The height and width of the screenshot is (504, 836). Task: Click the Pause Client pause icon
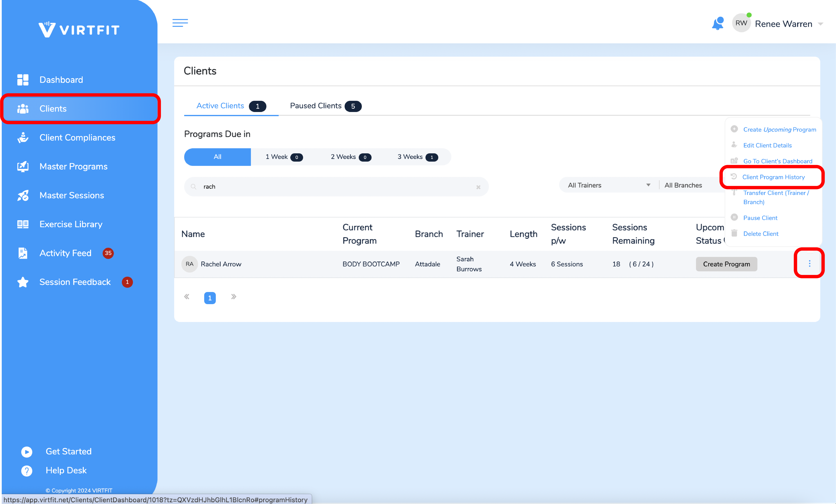(734, 217)
